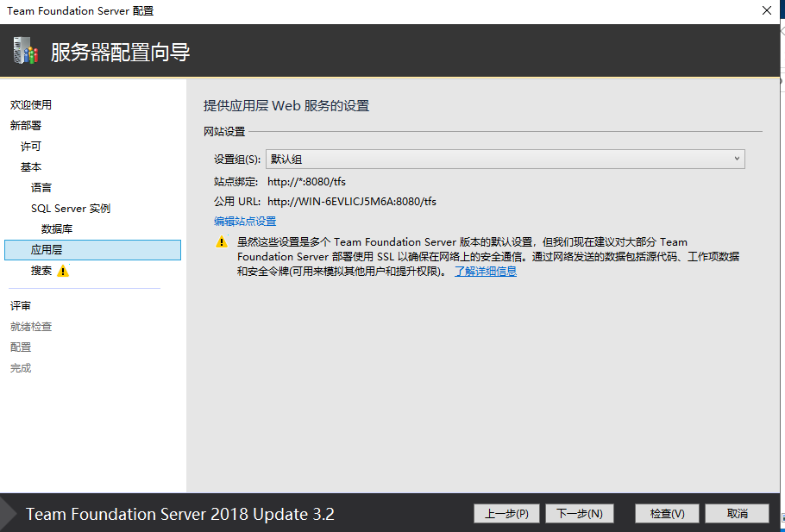785x532 pixels.
Task: Open the SQL Server 实例 step
Action: pos(71,208)
